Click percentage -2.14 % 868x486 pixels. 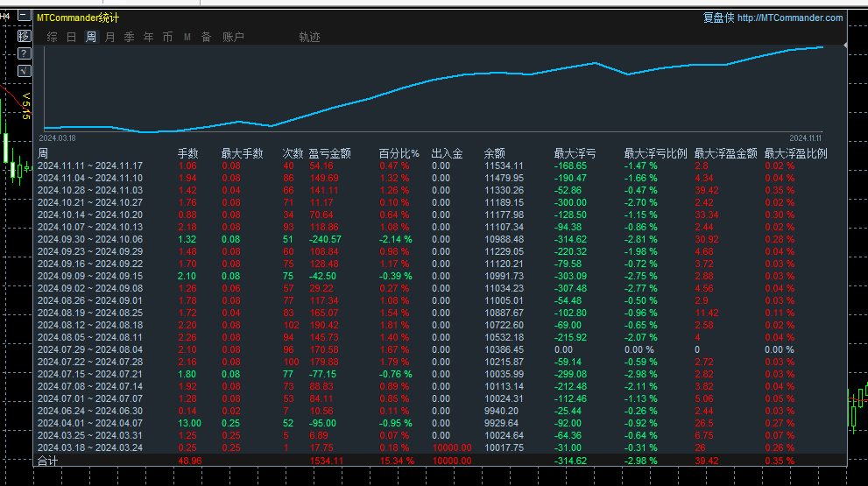click(396, 239)
